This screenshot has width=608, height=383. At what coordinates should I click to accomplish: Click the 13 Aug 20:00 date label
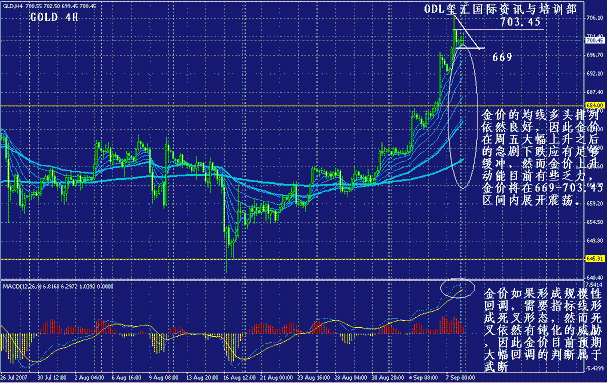point(202,378)
